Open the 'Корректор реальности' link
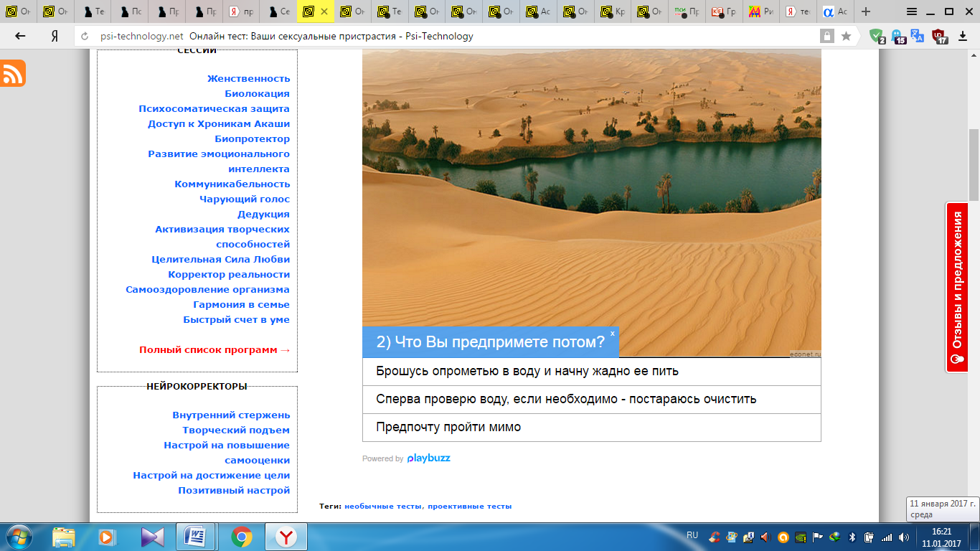 (229, 275)
